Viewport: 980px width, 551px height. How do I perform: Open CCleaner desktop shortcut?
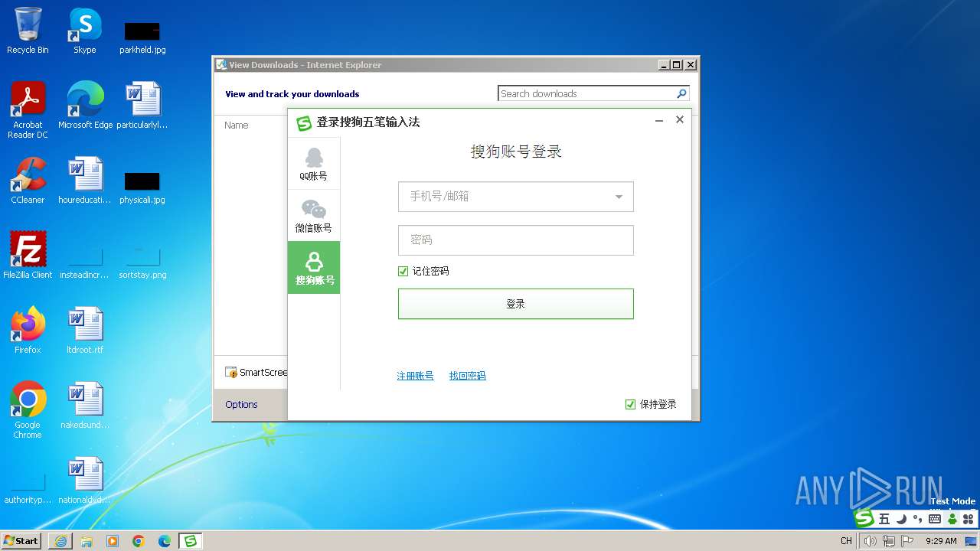28,181
